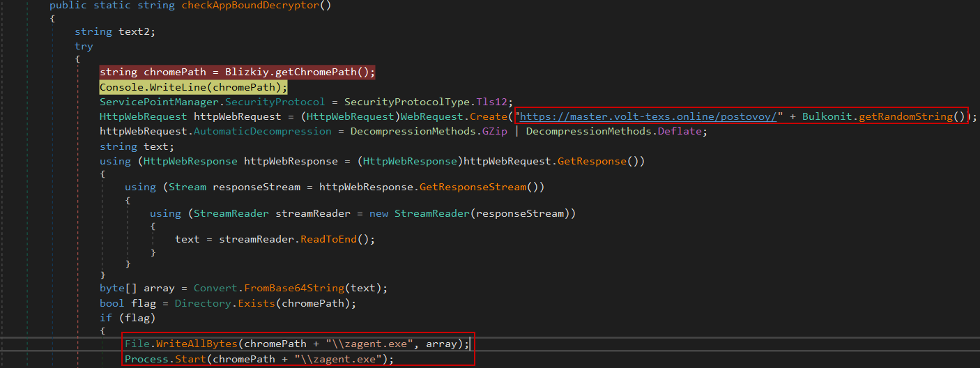Click the try keyword

tap(84, 47)
